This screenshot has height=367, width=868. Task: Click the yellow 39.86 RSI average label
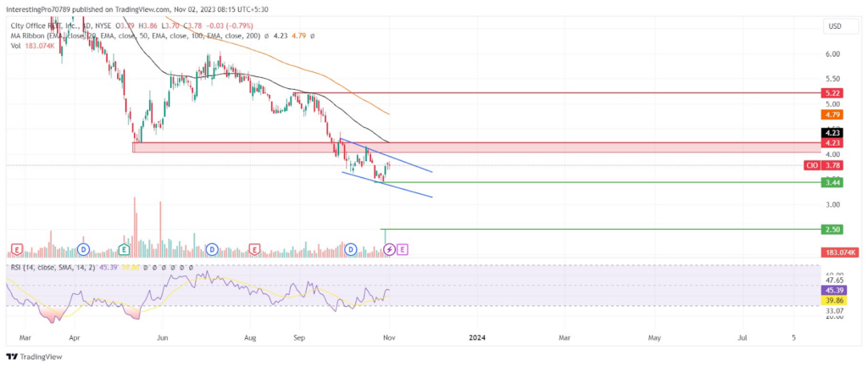[835, 300]
